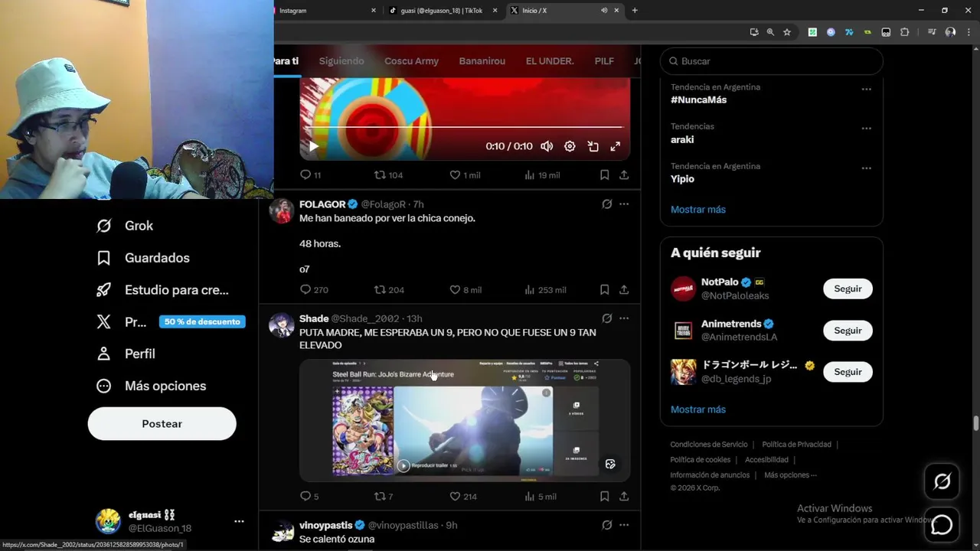This screenshot has width=980, height=551.
Task: Open the floating messages chat button
Action: (942, 525)
